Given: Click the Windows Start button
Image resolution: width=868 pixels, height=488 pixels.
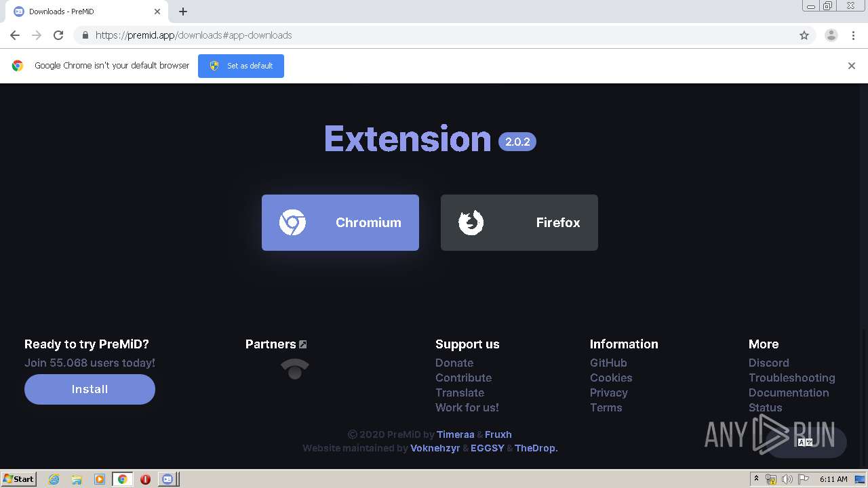Looking at the screenshot, I should (x=18, y=479).
